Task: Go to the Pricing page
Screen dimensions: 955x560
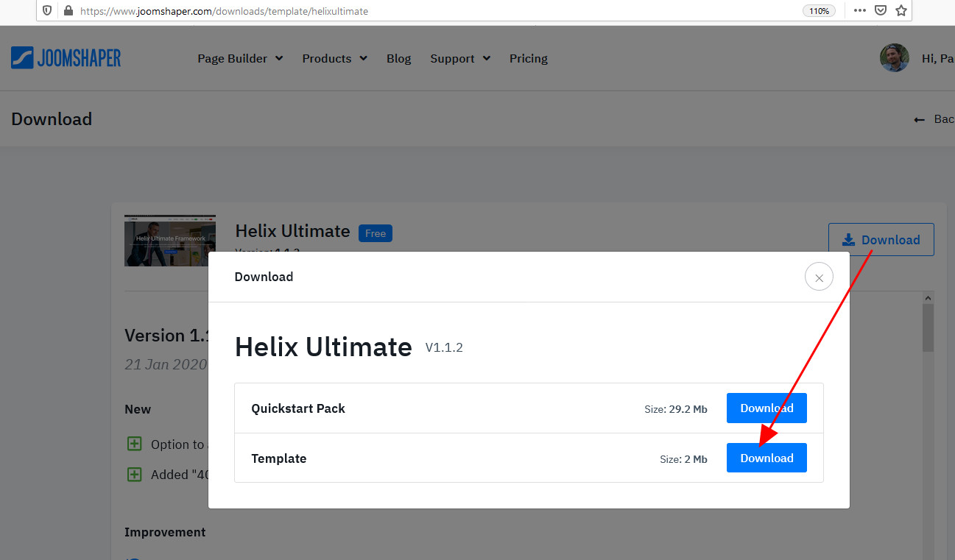Action: coord(528,59)
